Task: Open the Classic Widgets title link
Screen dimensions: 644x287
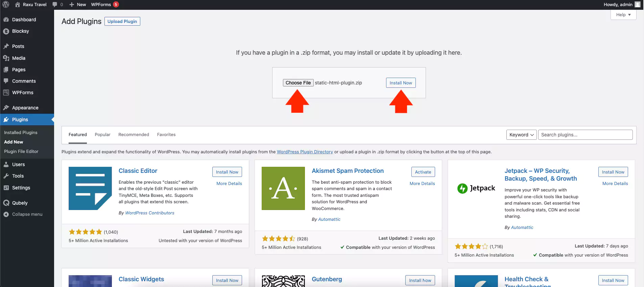Action: 141,279
